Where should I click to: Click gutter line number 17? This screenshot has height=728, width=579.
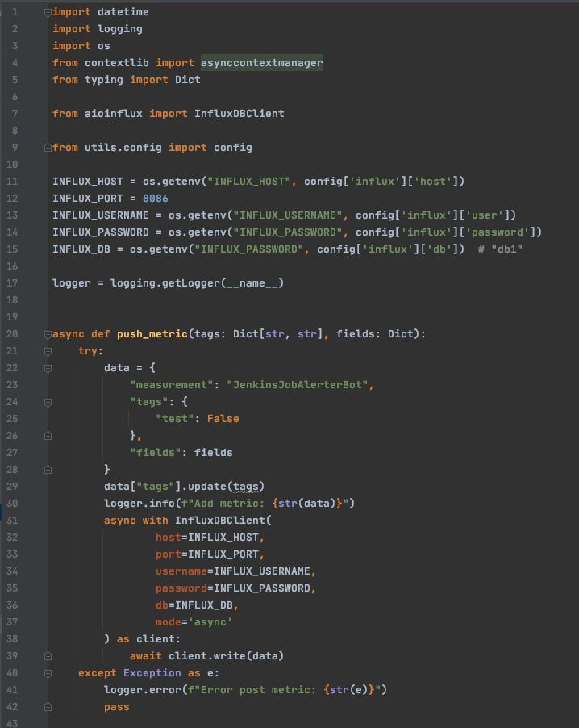(12, 283)
